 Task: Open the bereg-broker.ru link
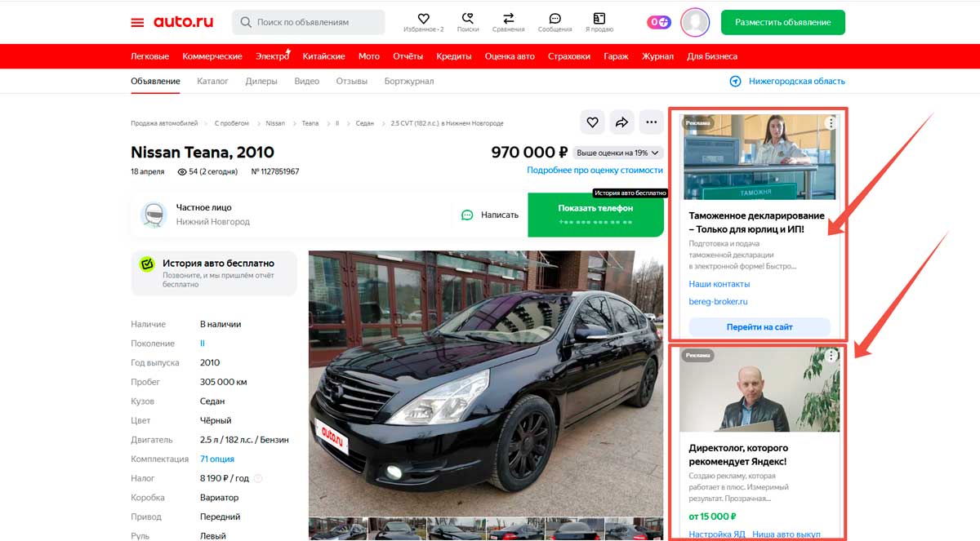[719, 302]
